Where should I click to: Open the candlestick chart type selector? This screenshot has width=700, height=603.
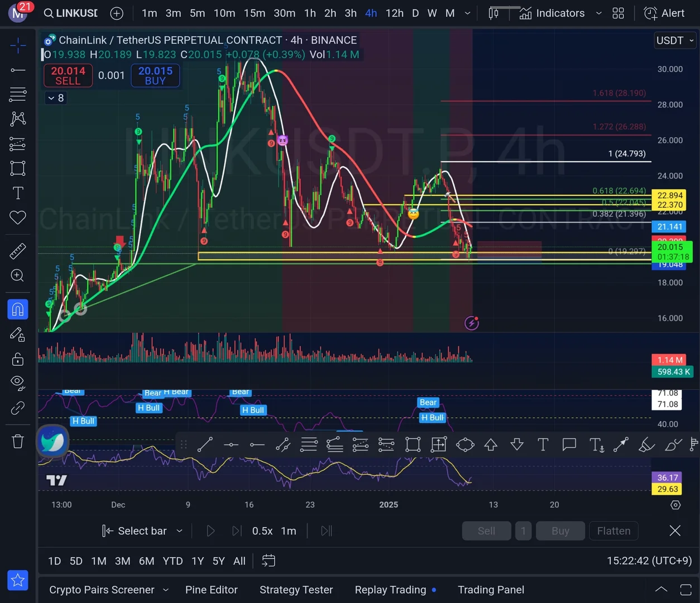[x=493, y=13]
